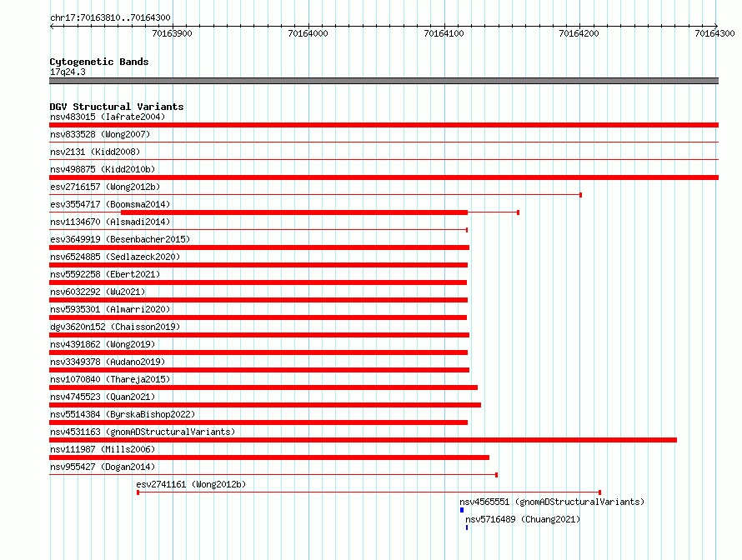
Task: Click esv2716157 (Wong2012b) variant label
Action: tap(105, 187)
